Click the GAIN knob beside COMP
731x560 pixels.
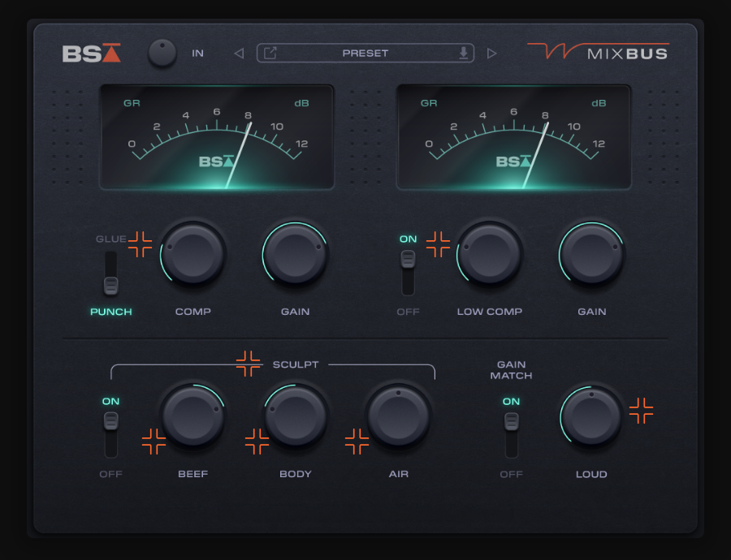(x=295, y=254)
